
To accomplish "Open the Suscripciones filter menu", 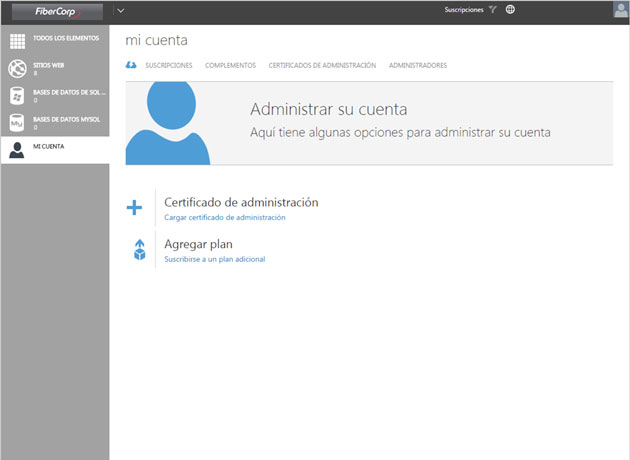I will (x=463, y=10).
